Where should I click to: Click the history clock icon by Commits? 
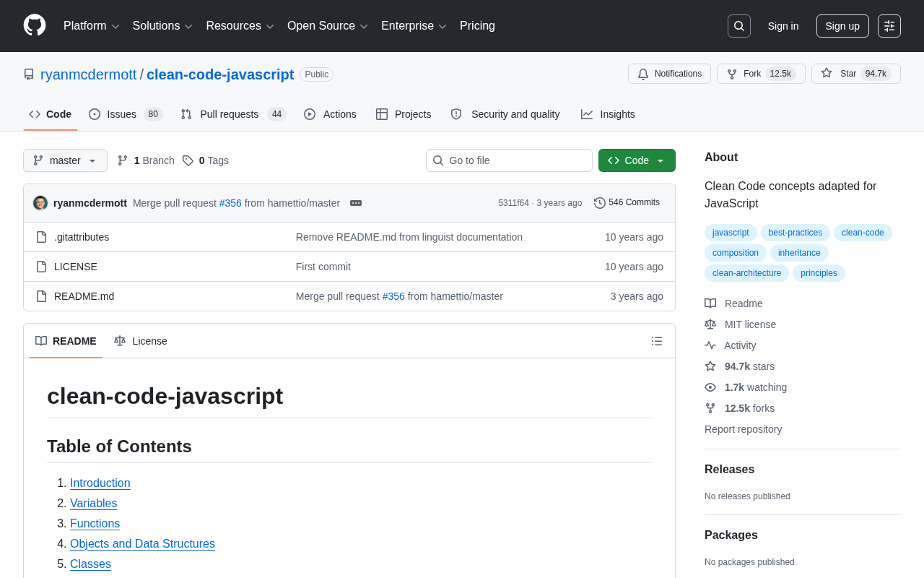(600, 203)
